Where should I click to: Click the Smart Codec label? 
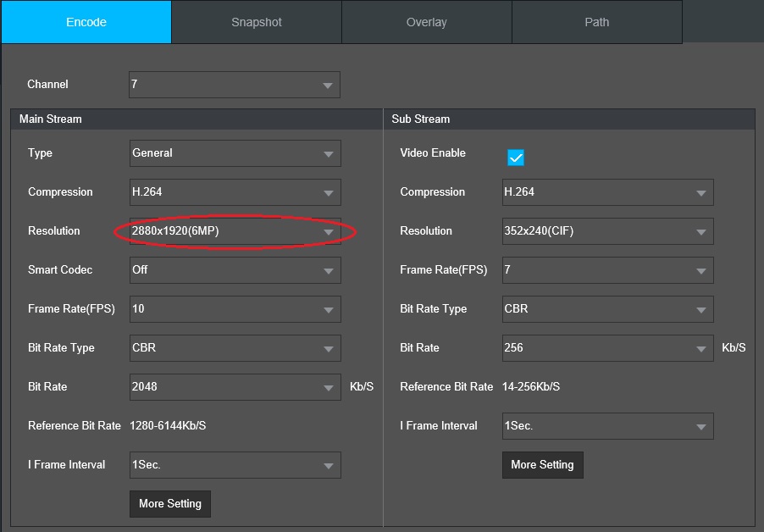pyautogui.click(x=60, y=270)
